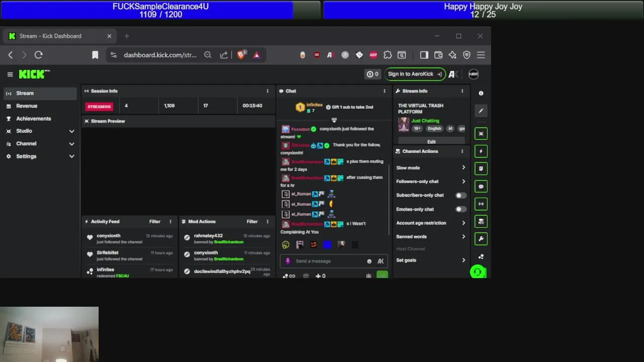This screenshot has width=644, height=362.
Task: Open Followers-only chat options
Action: [x=431, y=182]
